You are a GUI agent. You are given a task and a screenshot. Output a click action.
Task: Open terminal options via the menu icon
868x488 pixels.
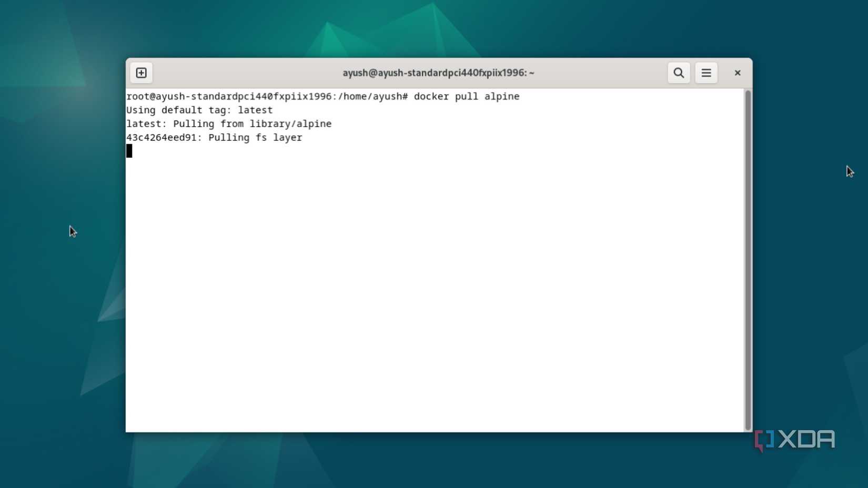706,73
